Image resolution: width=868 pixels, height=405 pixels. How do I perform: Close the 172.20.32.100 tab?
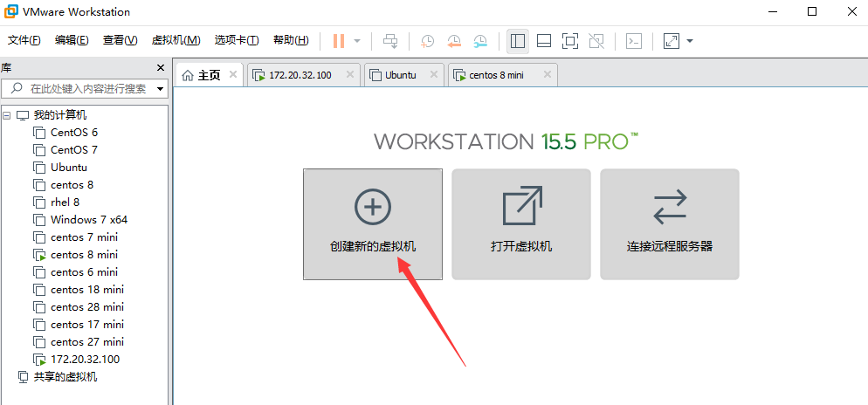point(349,75)
